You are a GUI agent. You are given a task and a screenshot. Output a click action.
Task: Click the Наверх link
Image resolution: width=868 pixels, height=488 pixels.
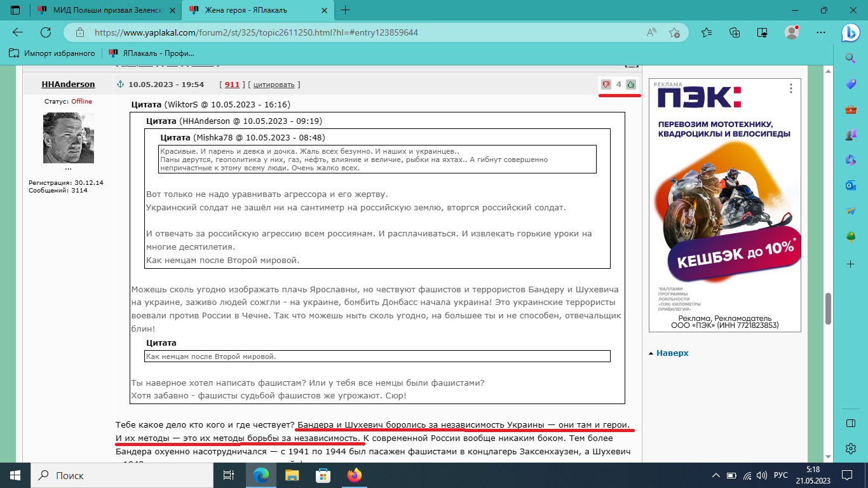pyautogui.click(x=672, y=353)
